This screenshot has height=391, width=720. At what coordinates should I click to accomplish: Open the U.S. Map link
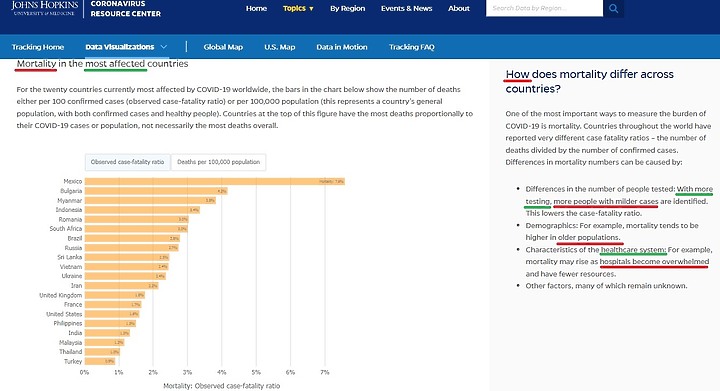[x=280, y=47]
